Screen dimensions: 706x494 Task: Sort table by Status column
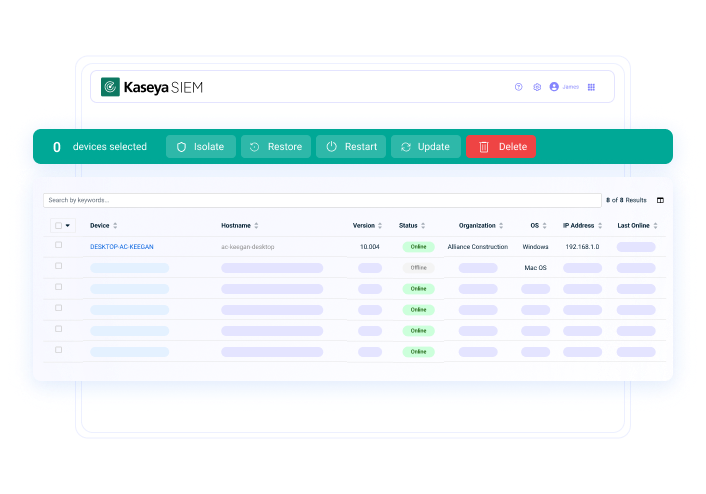(412, 226)
